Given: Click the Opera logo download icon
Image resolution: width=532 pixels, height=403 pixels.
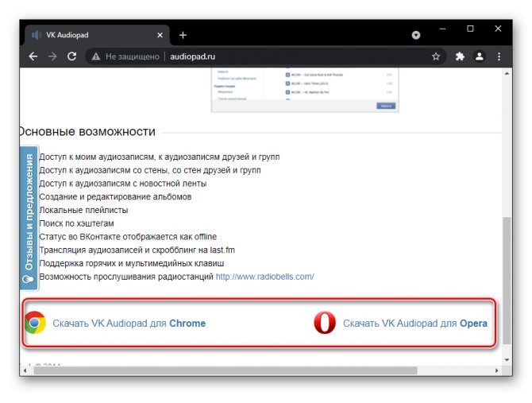Looking at the screenshot, I should pyautogui.click(x=325, y=323).
